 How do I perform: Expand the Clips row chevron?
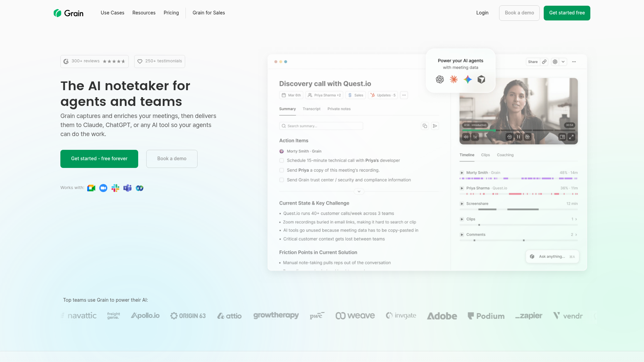(x=576, y=219)
